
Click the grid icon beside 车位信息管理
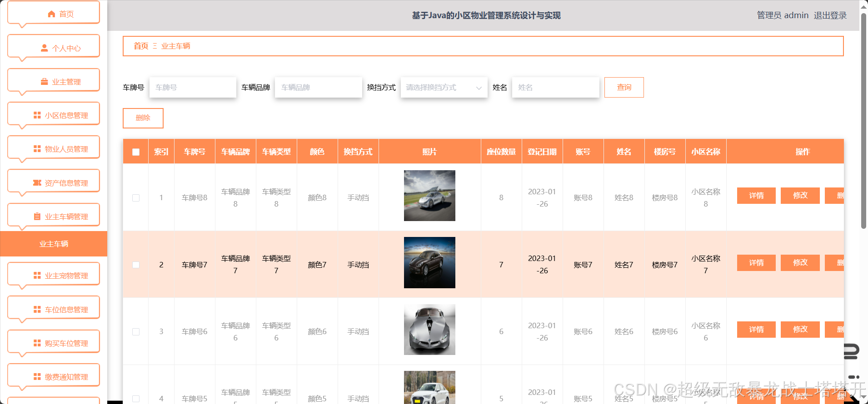tap(37, 310)
